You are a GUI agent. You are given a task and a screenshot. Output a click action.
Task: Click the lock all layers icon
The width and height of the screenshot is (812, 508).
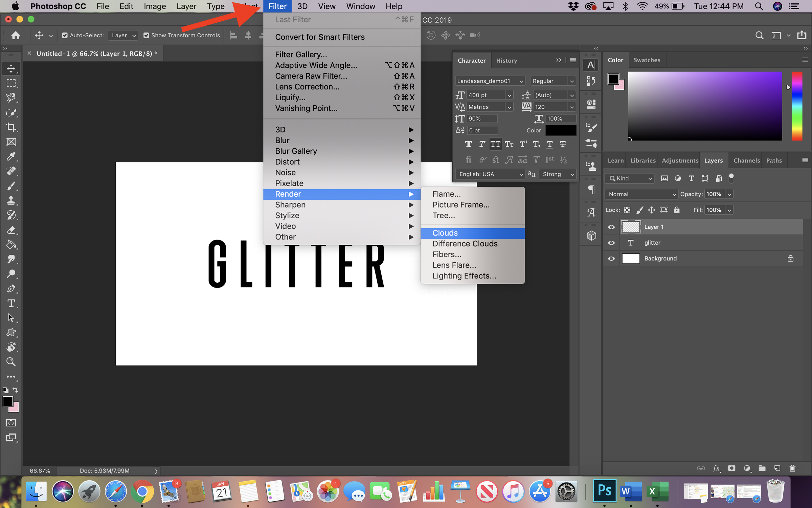click(676, 210)
